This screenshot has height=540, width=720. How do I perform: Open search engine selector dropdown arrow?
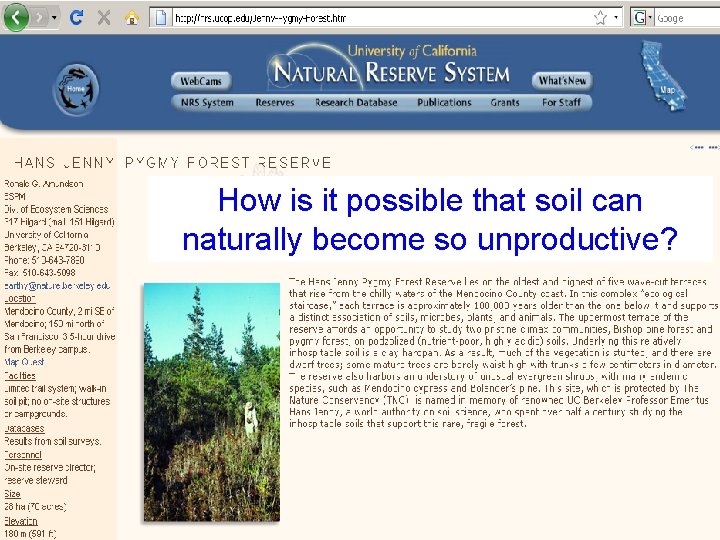tap(650, 18)
